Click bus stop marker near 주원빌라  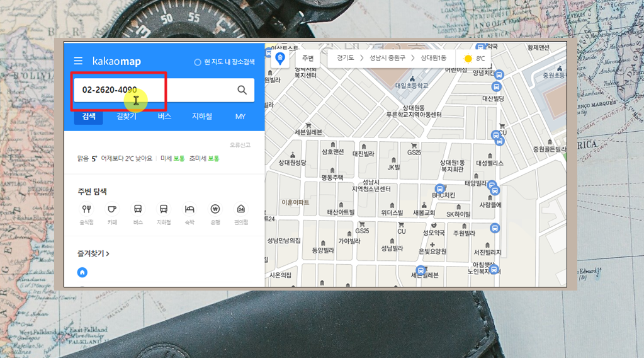coord(495,228)
